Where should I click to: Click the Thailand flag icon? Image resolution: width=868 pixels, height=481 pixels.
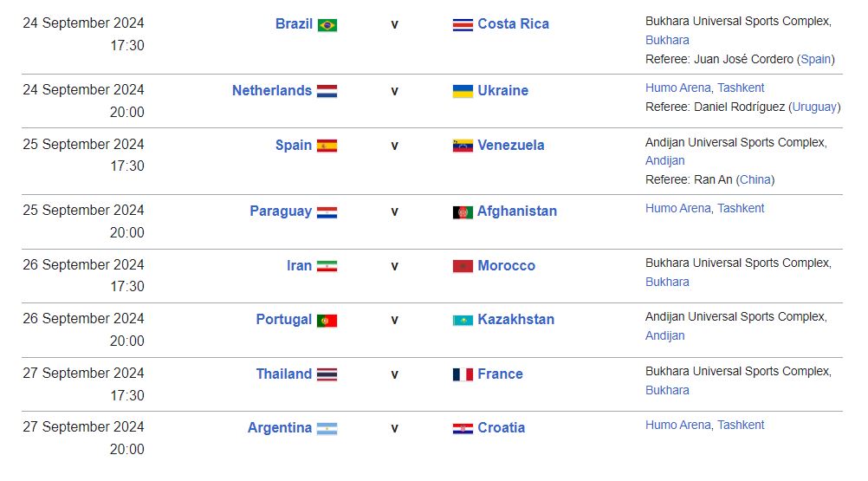pos(327,374)
